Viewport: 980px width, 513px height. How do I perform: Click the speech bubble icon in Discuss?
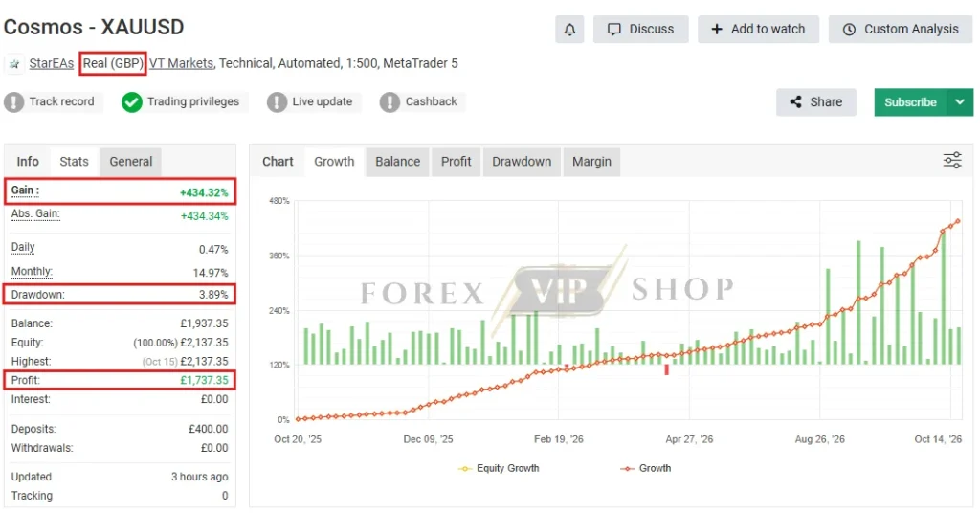(614, 30)
